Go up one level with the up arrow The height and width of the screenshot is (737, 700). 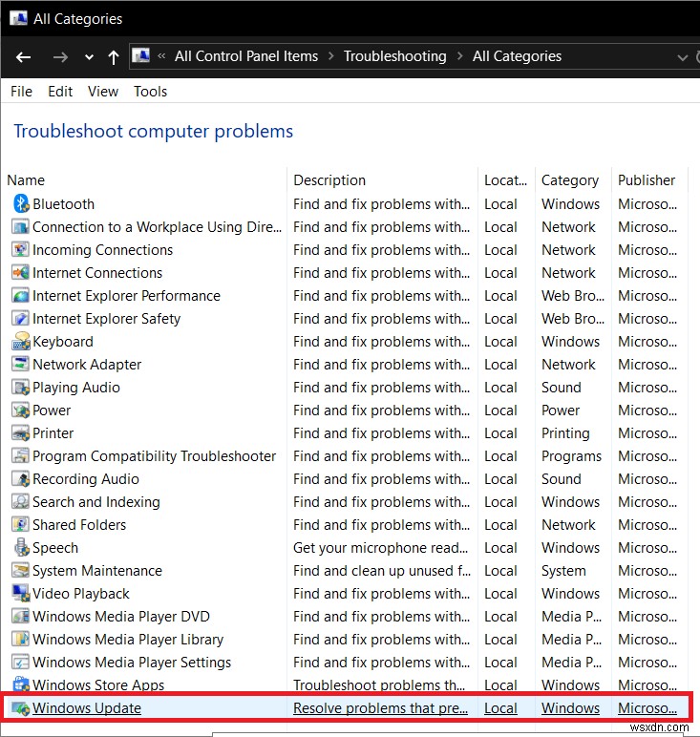[x=114, y=57]
